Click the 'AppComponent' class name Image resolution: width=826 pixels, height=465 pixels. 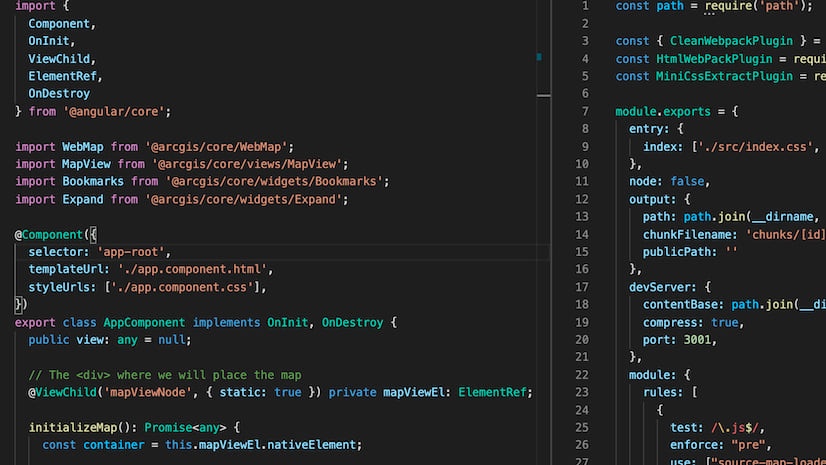[x=144, y=323]
